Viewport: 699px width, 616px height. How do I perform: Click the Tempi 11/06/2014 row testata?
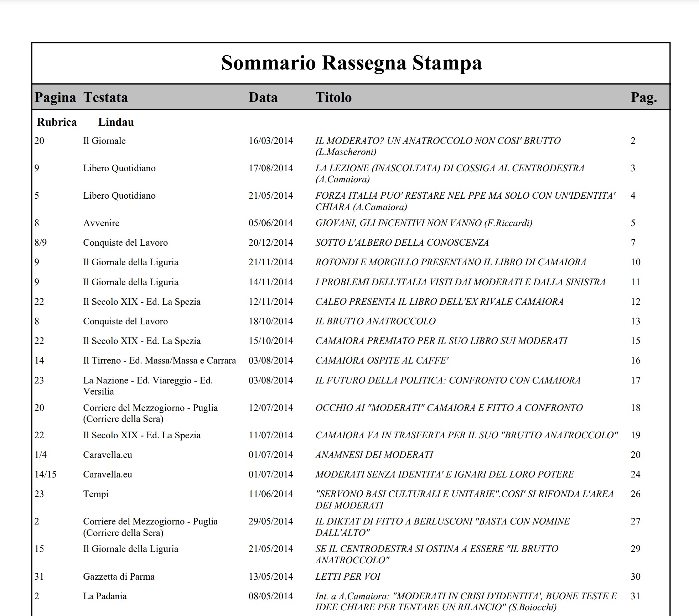(96, 494)
